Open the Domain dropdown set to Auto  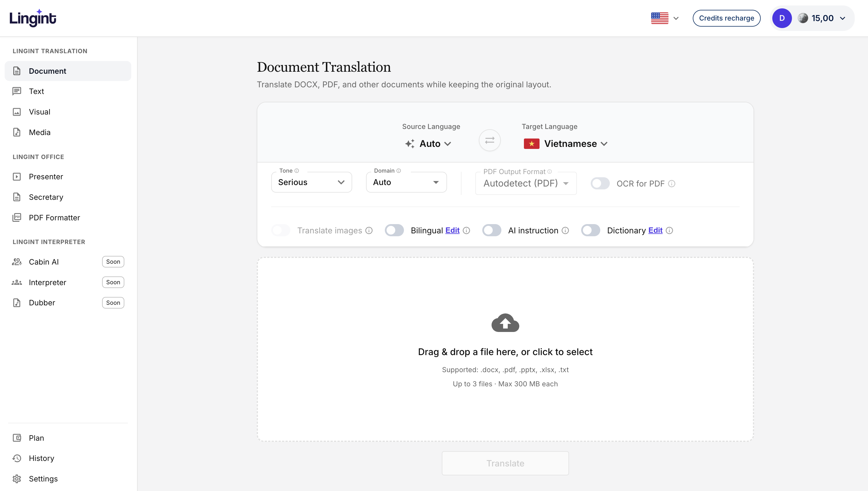pyautogui.click(x=406, y=182)
